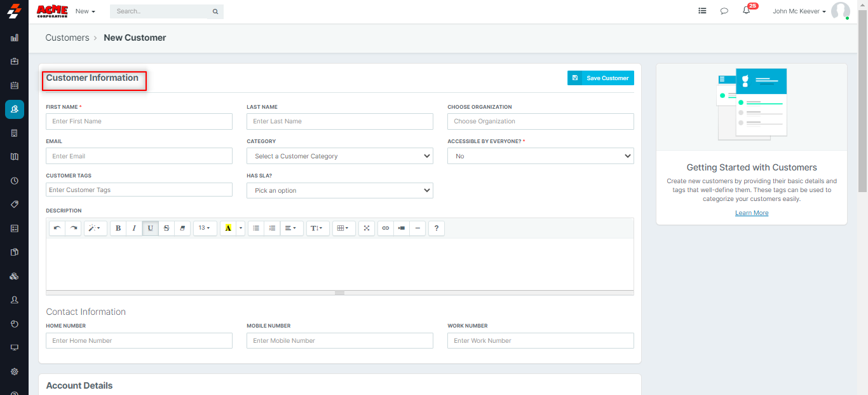Toggle bold formatting in description editor
Screen dimensions: 868x395
(x=118, y=228)
